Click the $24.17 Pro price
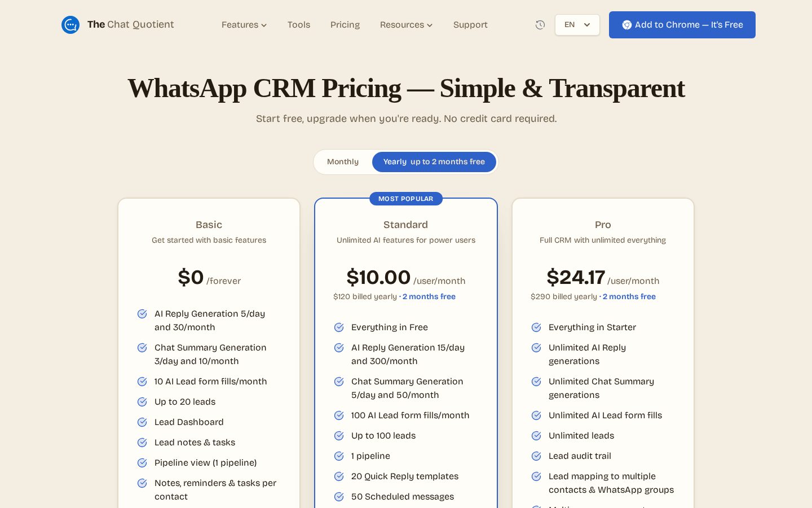Image resolution: width=812 pixels, height=508 pixels. coord(576,277)
